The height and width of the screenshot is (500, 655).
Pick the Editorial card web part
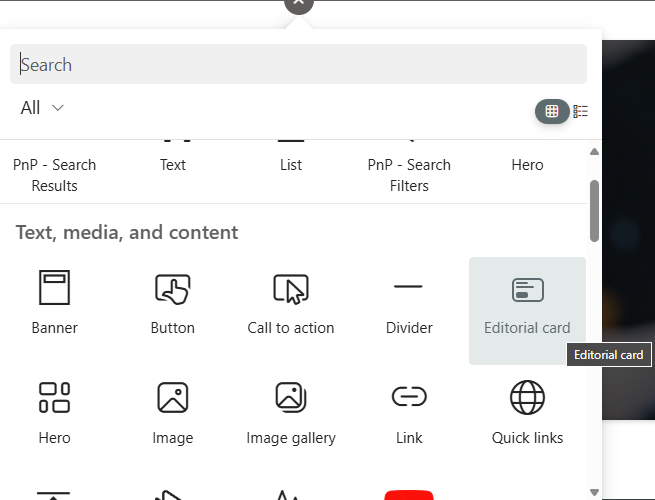[527, 311]
